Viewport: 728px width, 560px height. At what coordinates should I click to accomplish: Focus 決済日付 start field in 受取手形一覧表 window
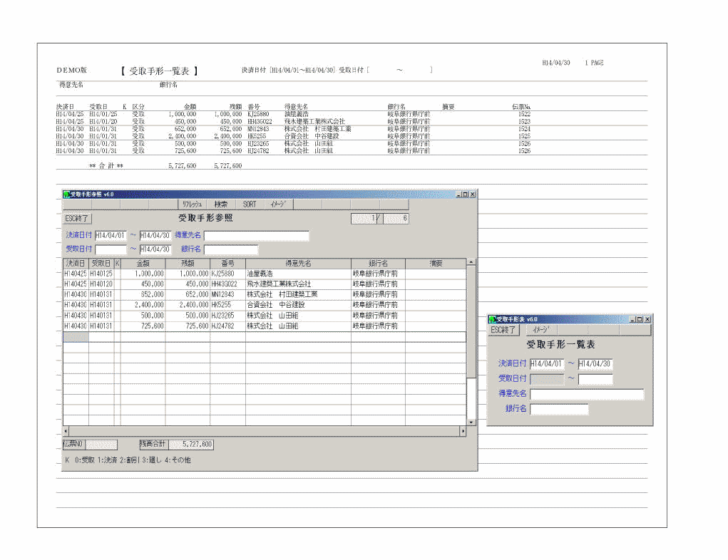tap(547, 364)
